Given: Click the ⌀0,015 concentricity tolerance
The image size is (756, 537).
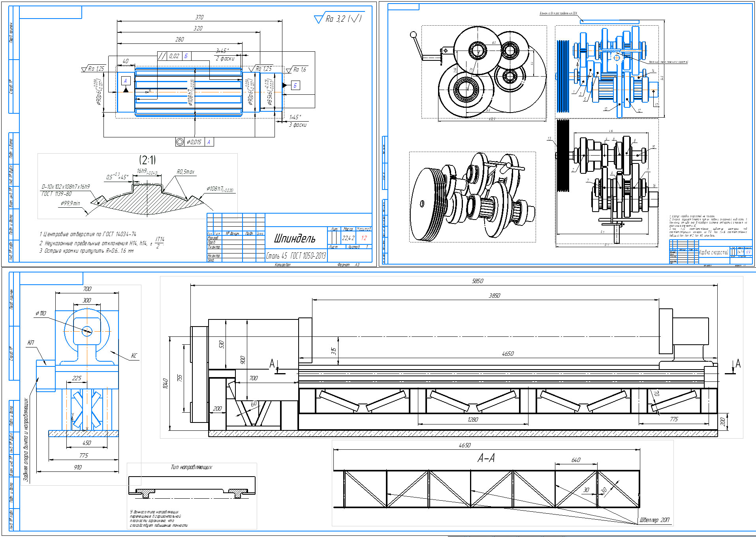Looking at the screenshot, I should [194, 142].
